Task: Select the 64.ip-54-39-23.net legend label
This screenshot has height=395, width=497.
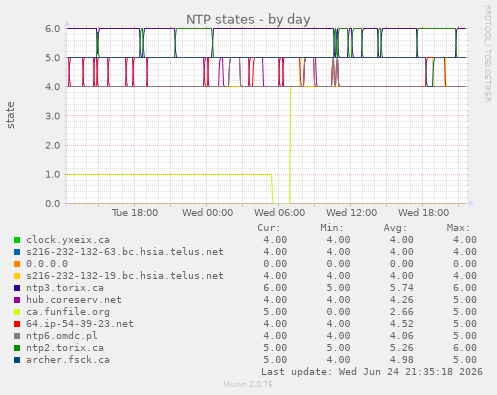Action: (80, 324)
